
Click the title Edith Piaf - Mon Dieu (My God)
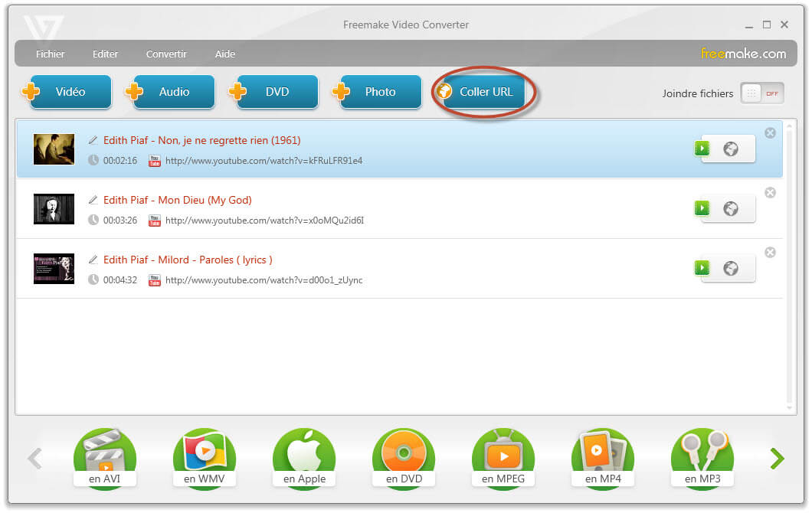pyautogui.click(x=178, y=200)
